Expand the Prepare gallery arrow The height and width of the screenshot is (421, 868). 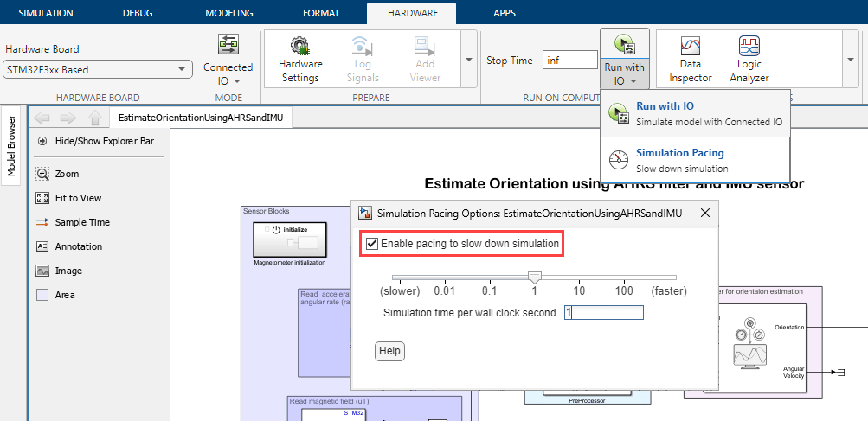(x=468, y=60)
